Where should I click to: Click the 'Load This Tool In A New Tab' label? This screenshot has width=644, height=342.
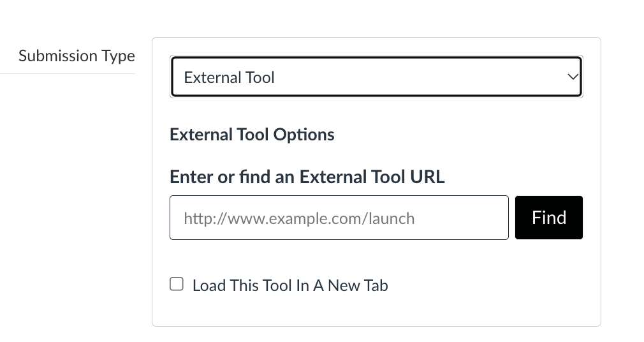coord(290,285)
